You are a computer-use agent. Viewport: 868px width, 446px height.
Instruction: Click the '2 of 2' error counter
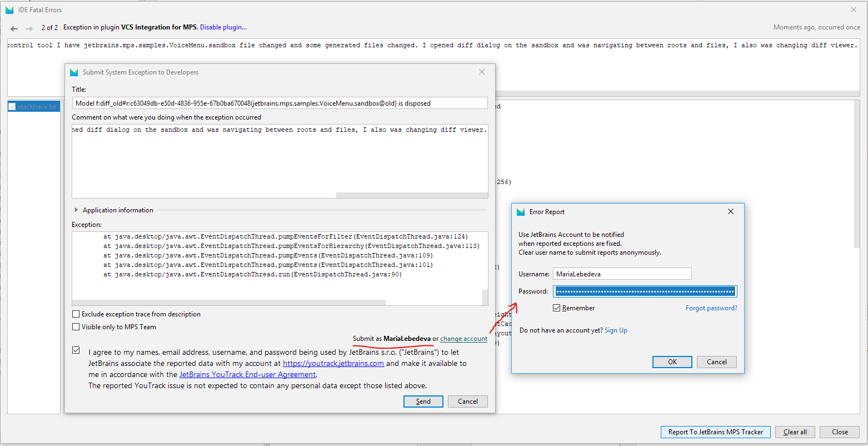click(49, 27)
